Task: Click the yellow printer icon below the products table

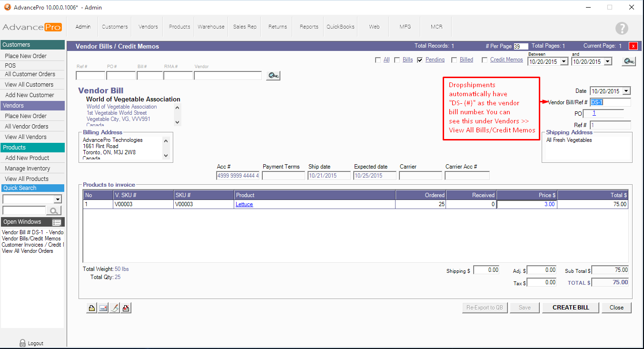Action: (91, 308)
